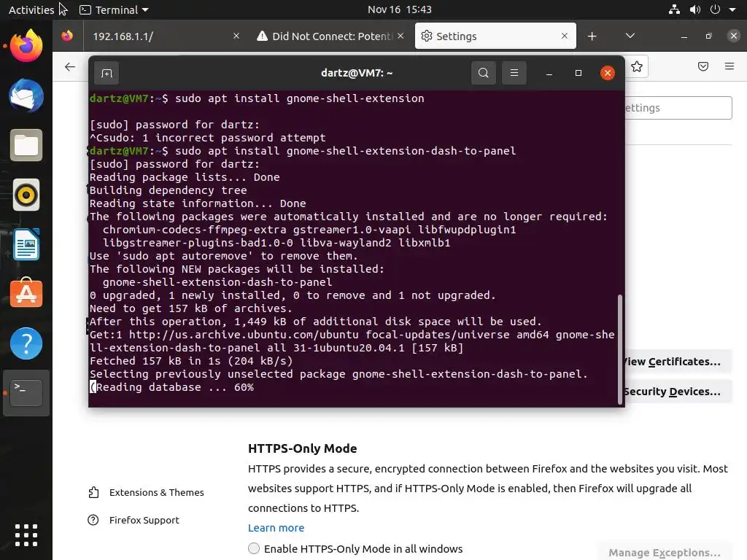Open network status icon in top bar

[674, 9]
